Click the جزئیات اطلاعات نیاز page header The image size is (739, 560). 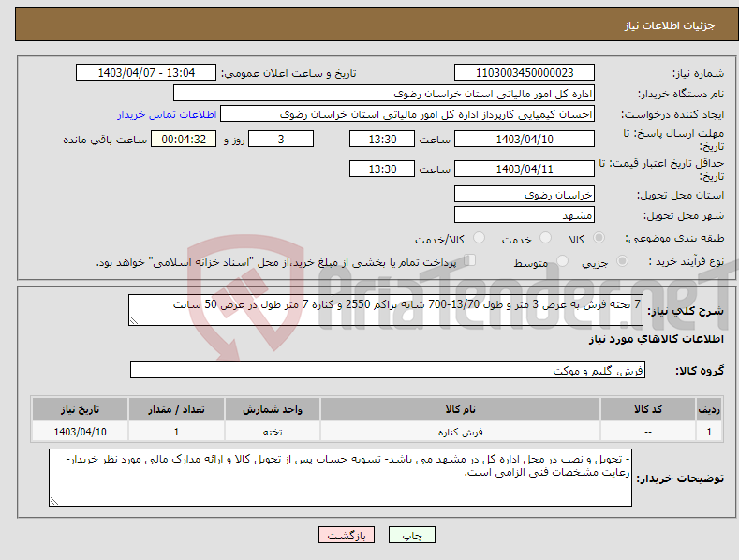tap(670, 25)
